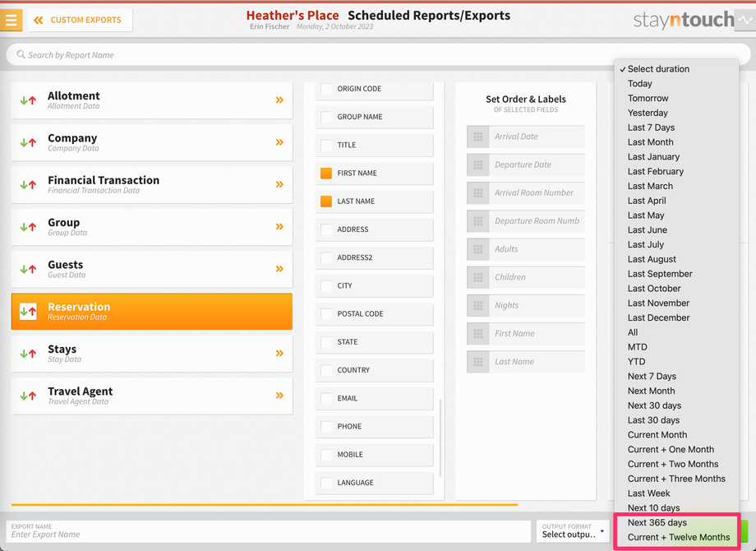Open the Output Format dropdown
Viewport: 756px width, 551px height.
point(573,531)
